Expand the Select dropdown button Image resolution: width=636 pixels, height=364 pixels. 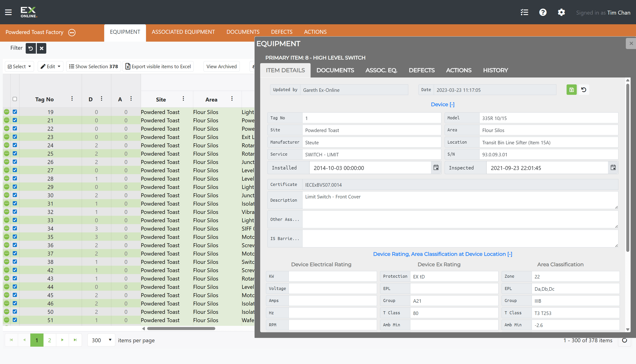19,67
